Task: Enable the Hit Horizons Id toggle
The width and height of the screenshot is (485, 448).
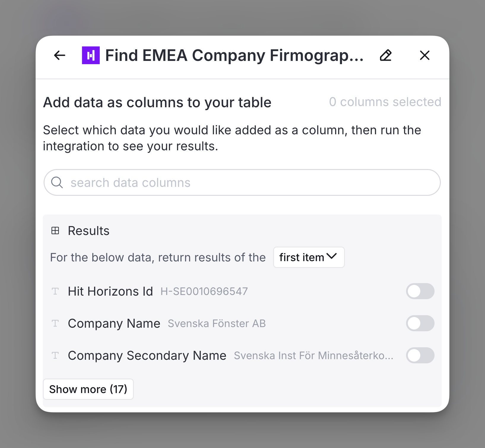Action: 420,291
